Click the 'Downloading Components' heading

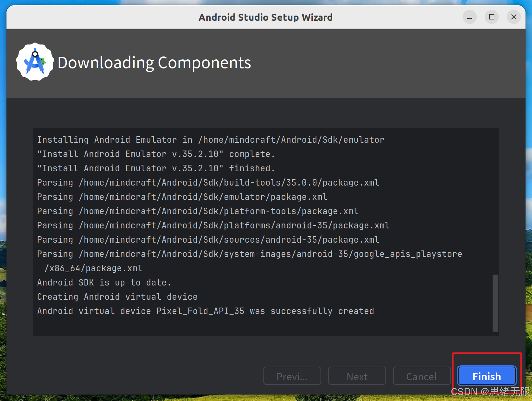(x=154, y=63)
